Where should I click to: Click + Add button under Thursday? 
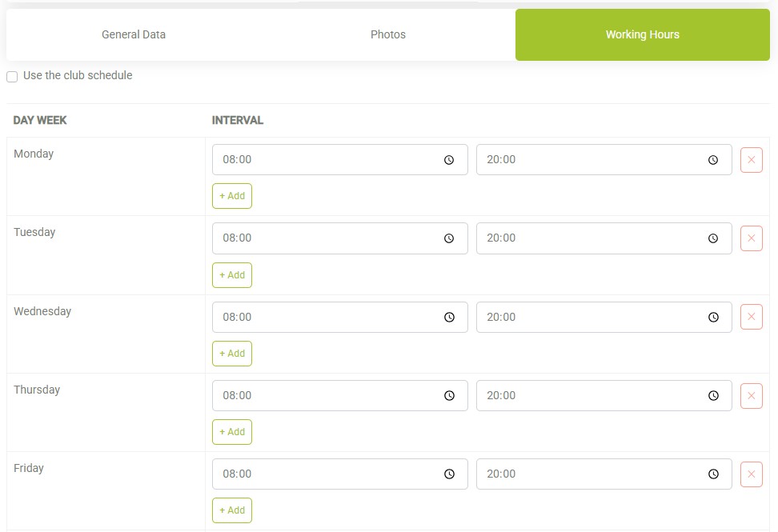[x=232, y=432]
